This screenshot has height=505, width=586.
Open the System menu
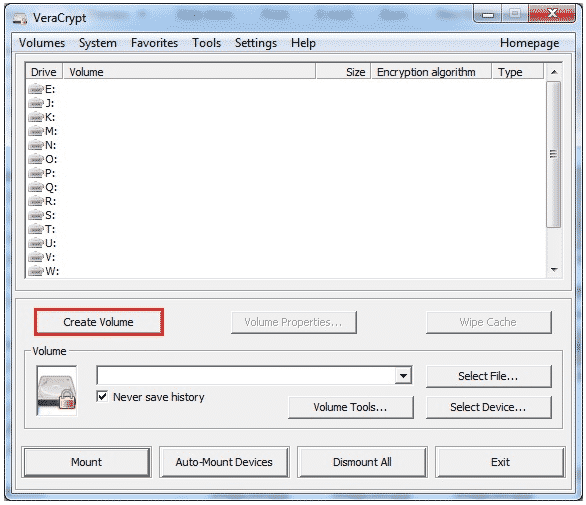[98, 43]
